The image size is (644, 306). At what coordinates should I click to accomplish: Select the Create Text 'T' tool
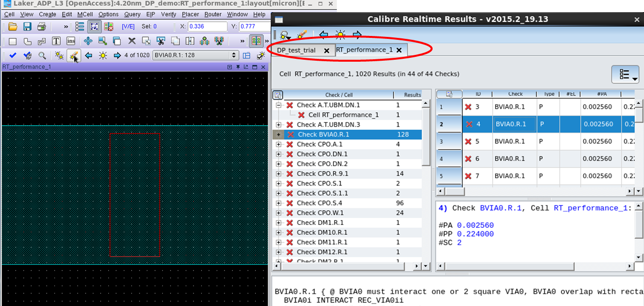(x=56, y=41)
